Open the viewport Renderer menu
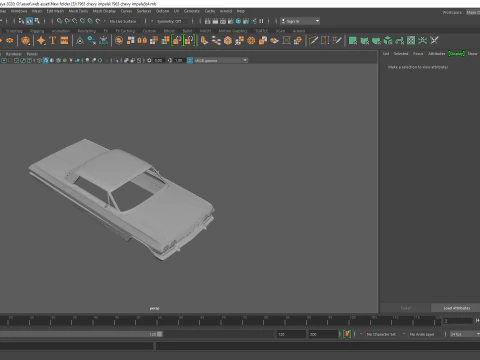Viewport: 480px width, 360px height. [x=14, y=54]
